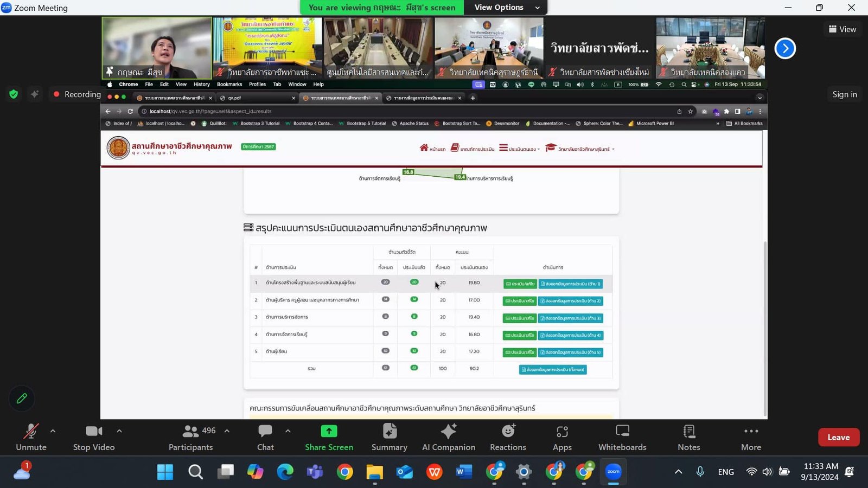Screen dimensions: 868x488
Task: Open the Reactions menu
Action: pyautogui.click(x=508, y=437)
